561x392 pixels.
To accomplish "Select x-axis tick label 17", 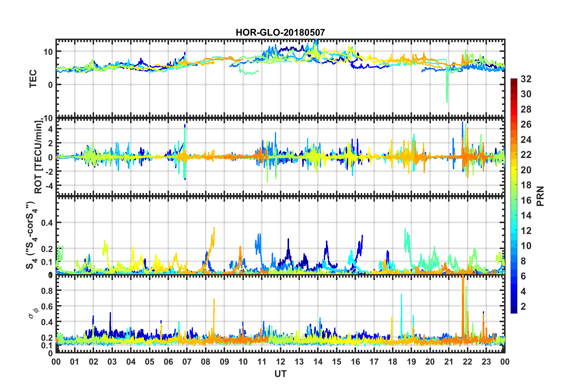I will [x=374, y=362].
